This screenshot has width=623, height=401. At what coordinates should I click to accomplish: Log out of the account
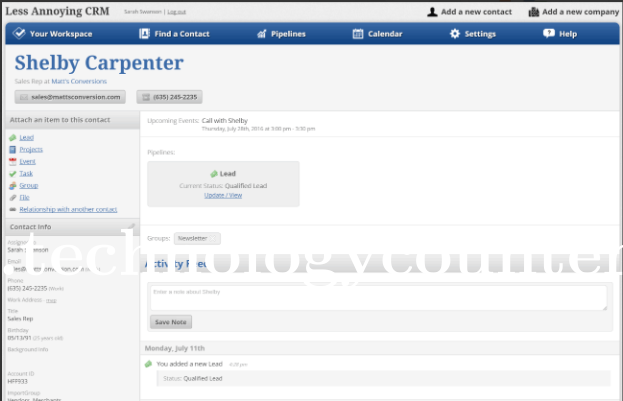(176, 12)
